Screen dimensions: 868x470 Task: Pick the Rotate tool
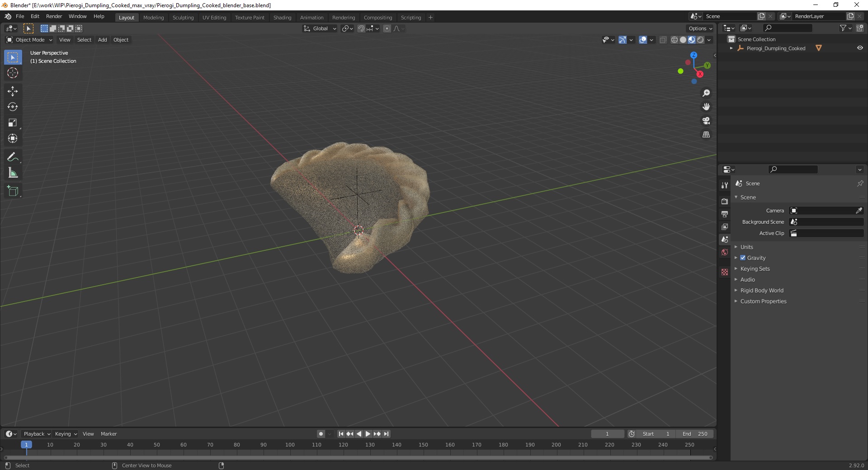(13, 107)
